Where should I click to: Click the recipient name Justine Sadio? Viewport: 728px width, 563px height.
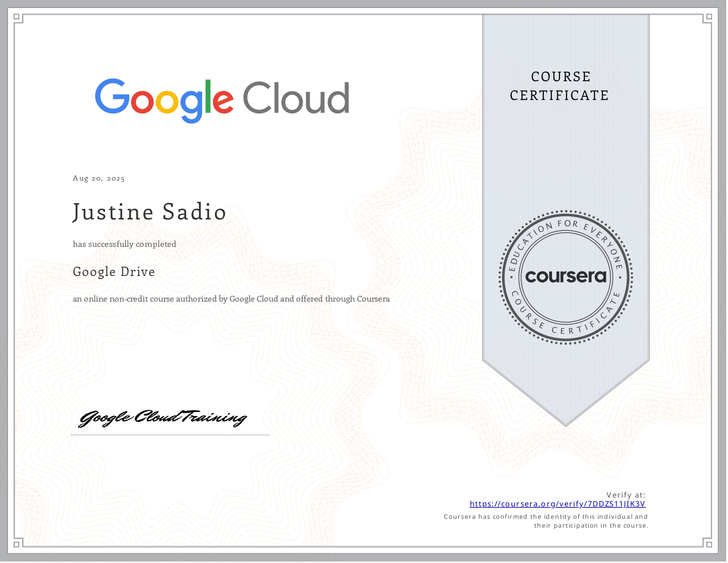pyautogui.click(x=149, y=212)
